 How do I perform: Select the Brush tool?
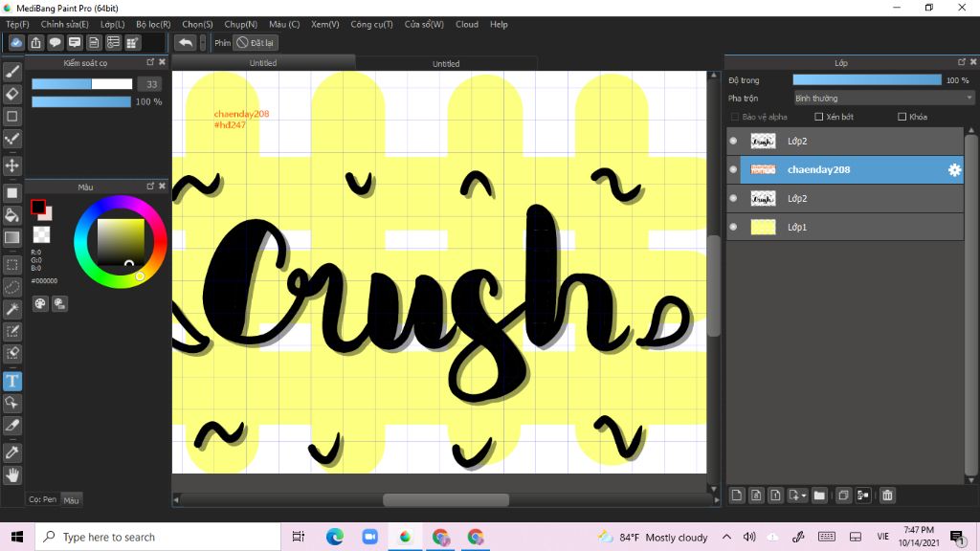(x=11, y=72)
